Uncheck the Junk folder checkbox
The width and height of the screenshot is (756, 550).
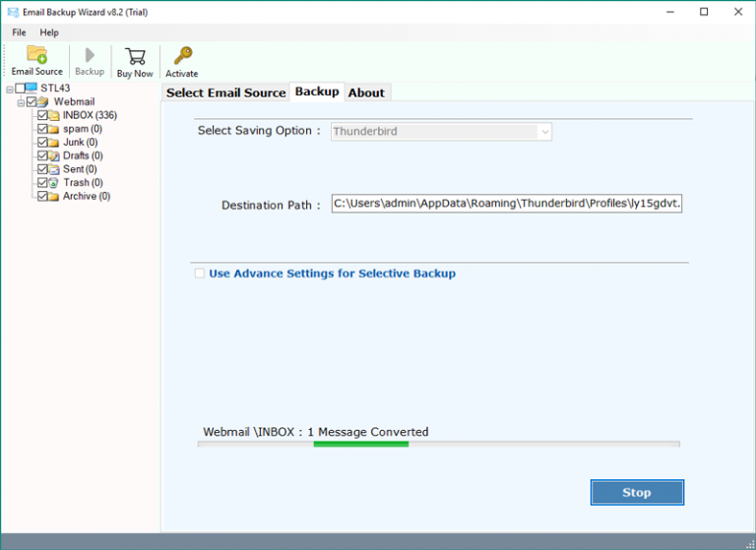click(x=42, y=143)
